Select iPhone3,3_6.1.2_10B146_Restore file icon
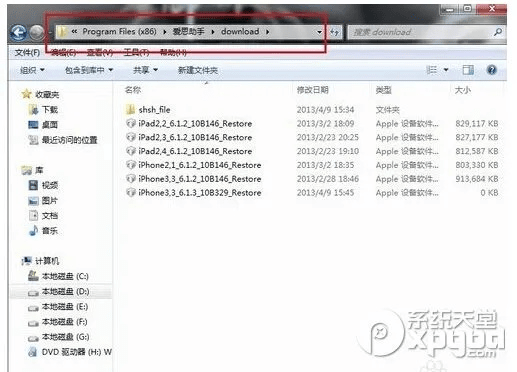This screenshot has height=372, width=517. pyautogui.click(x=131, y=179)
